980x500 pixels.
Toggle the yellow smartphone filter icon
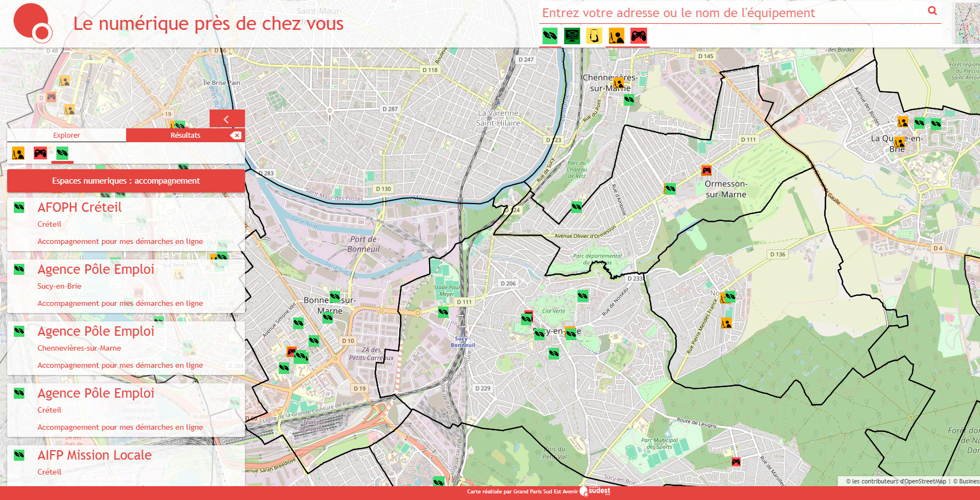(594, 36)
